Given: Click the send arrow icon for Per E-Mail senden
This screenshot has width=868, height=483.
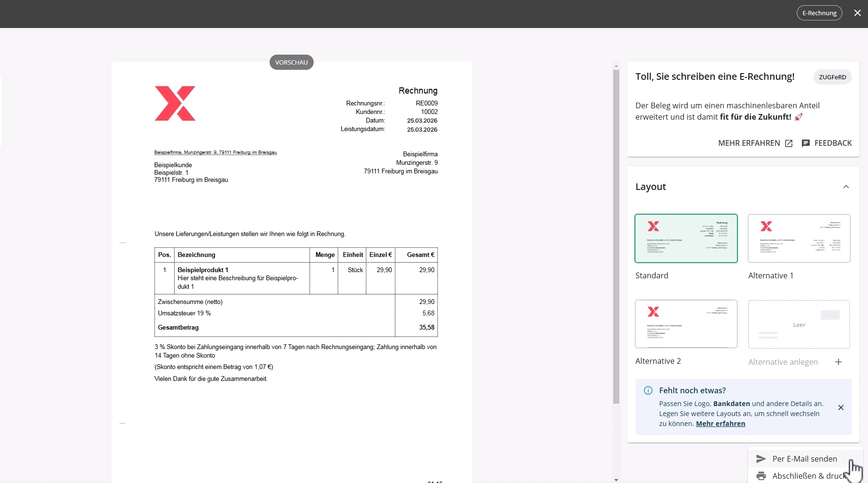Looking at the screenshot, I should pyautogui.click(x=761, y=459).
